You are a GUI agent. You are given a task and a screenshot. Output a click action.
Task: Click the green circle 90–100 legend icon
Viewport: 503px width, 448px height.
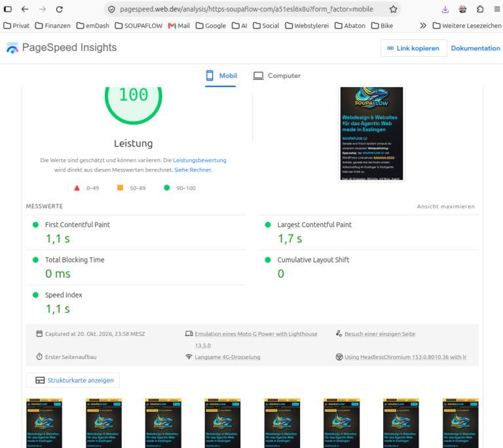(167, 188)
